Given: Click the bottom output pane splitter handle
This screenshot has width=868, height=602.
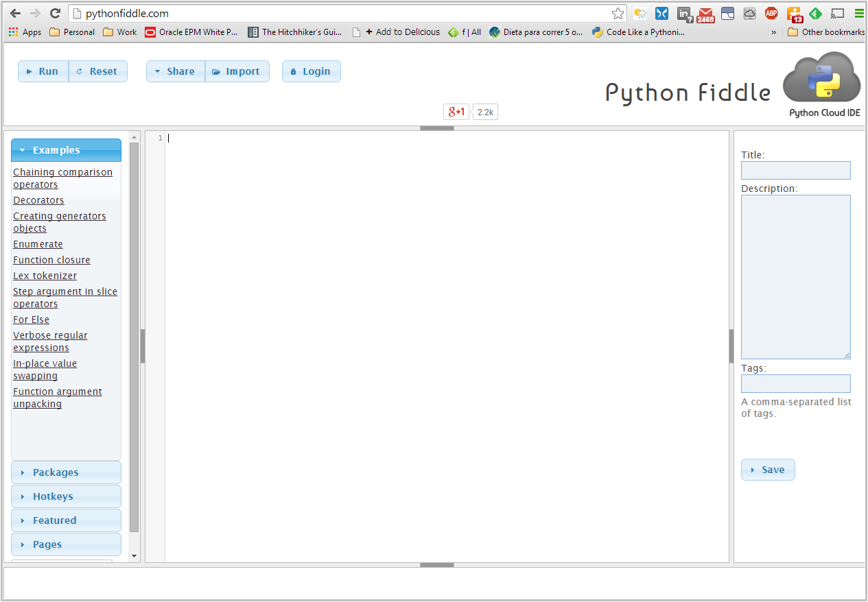Looking at the screenshot, I should pyautogui.click(x=437, y=565).
